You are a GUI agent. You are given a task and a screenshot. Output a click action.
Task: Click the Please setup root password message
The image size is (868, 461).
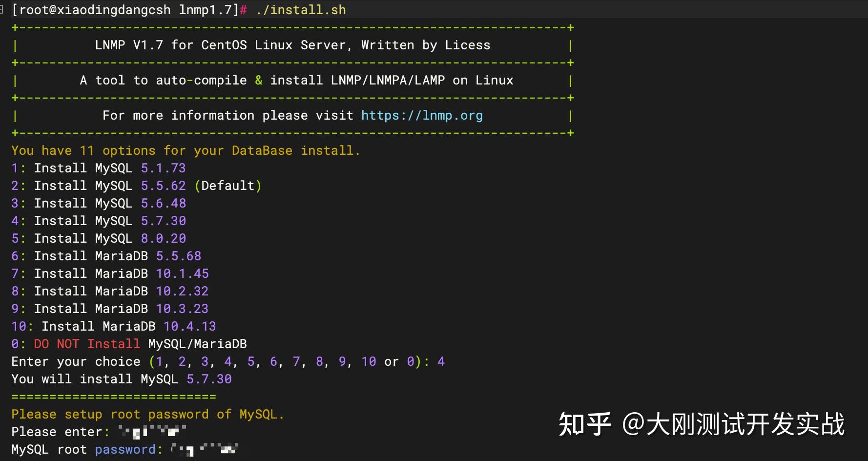(147, 415)
